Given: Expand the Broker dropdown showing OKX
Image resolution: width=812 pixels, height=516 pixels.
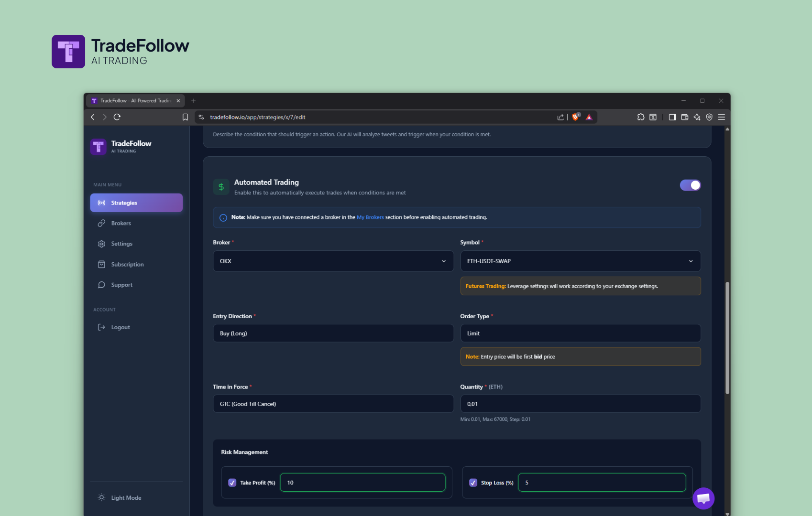Looking at the screenshot, I should point(333,261).
